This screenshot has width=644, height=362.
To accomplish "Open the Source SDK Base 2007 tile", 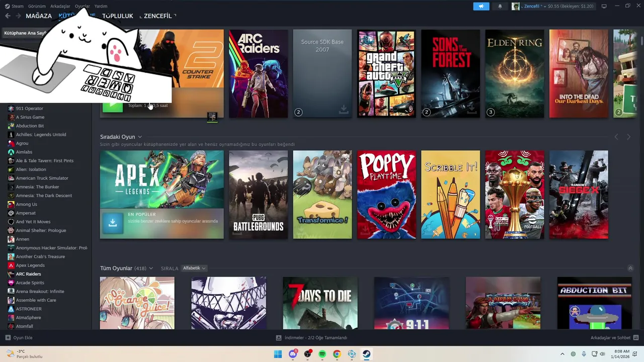I will (x=323, y=73).
